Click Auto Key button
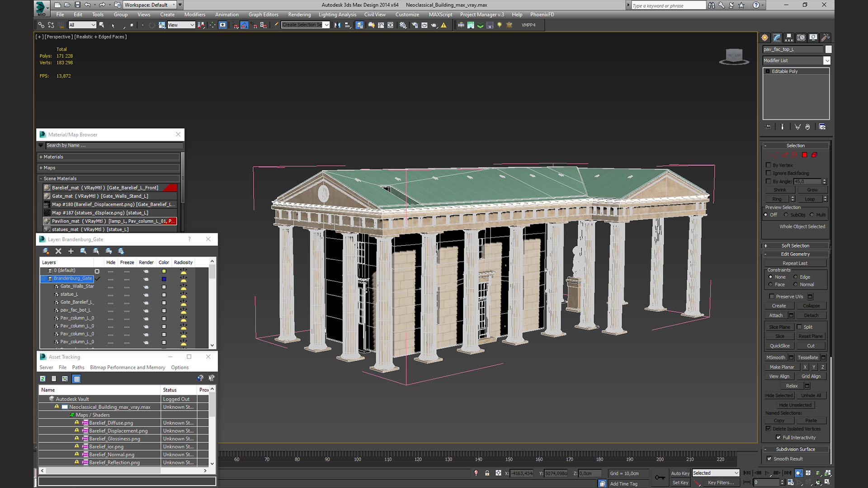868x488 pixels. pos(680,473)
